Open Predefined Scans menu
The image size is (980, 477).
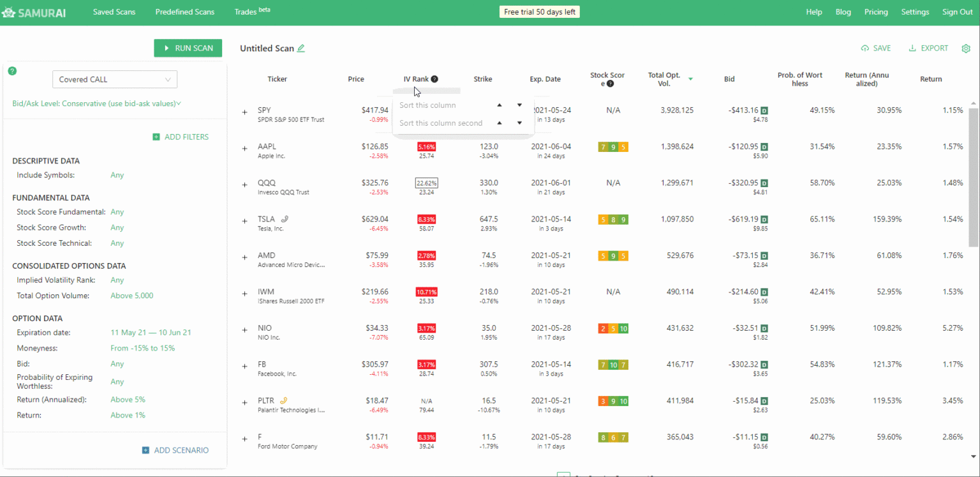click(185, 12)
